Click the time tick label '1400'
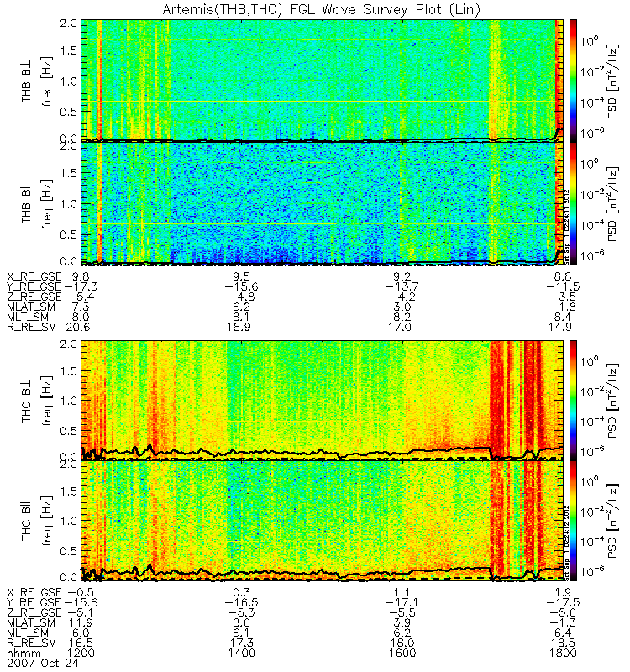The width and height of the screenshot is (630, 672). (x=241, y=654)
